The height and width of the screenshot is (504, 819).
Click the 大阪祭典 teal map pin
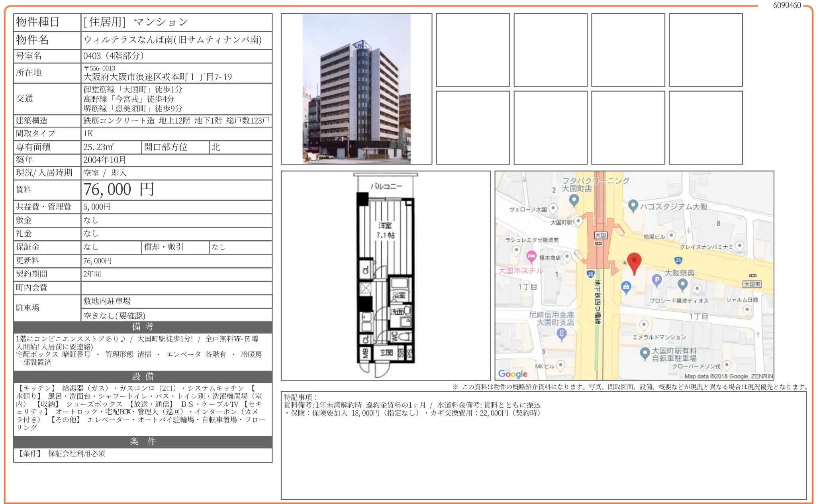pos(682,284)
